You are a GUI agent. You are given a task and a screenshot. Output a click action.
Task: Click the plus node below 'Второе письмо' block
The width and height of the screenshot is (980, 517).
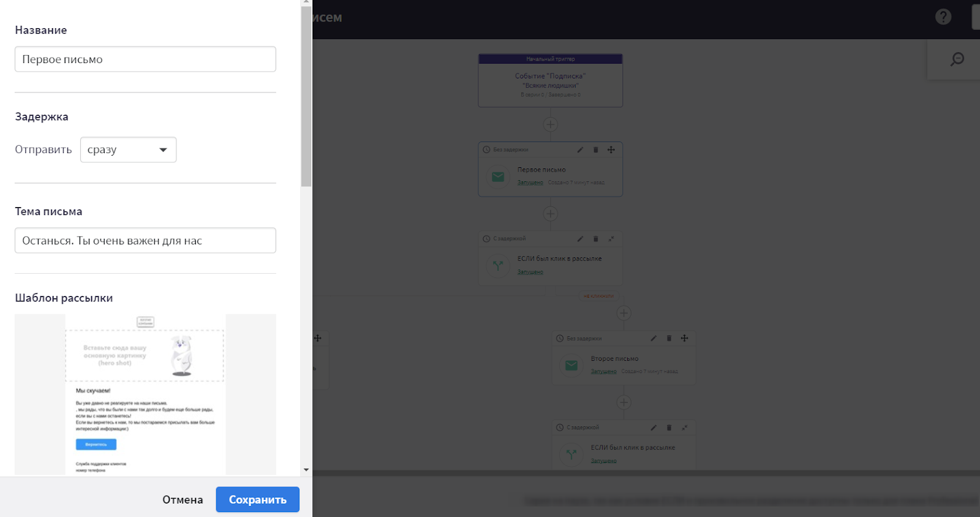(x=624, y=402)
